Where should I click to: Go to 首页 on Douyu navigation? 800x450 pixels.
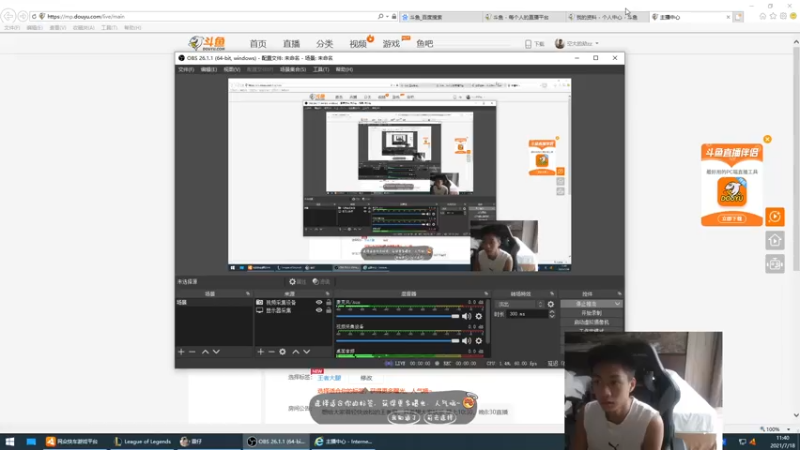(x=258, y=44)
